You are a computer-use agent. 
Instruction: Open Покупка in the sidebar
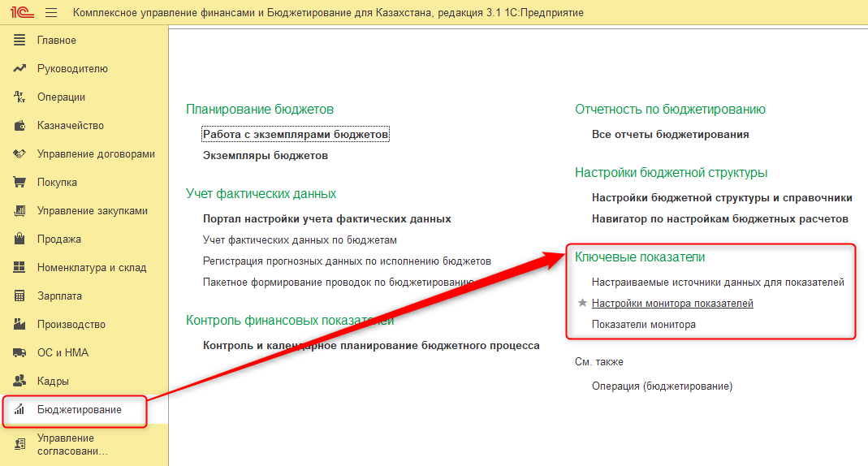click(x=57, y=182)
